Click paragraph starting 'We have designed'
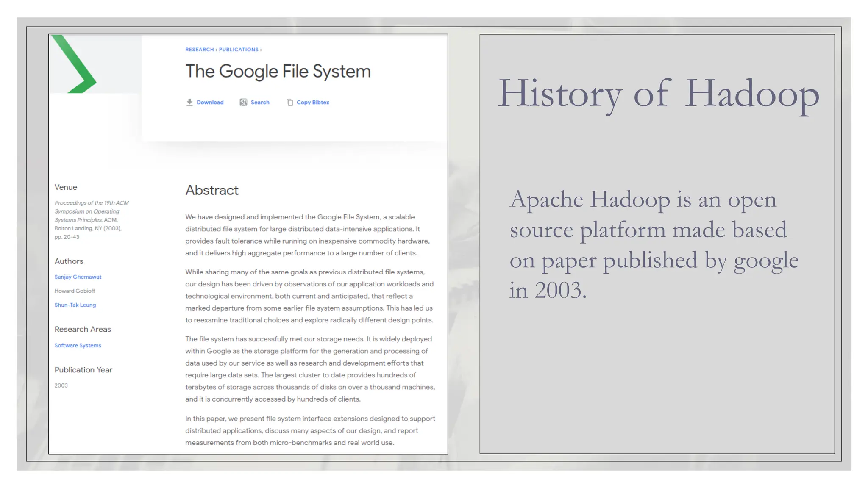The width and height of the screenshot is (868, 488). (x=308, y=235)
